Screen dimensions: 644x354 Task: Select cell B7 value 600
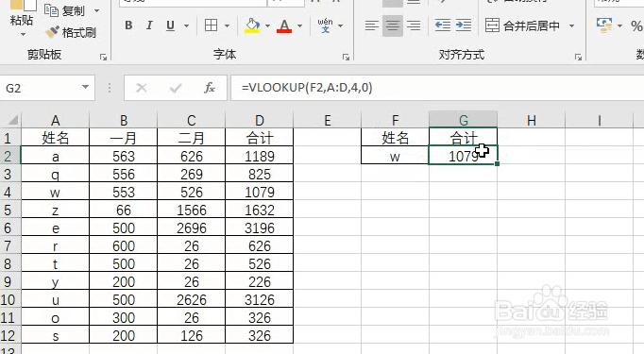(123, 246)
